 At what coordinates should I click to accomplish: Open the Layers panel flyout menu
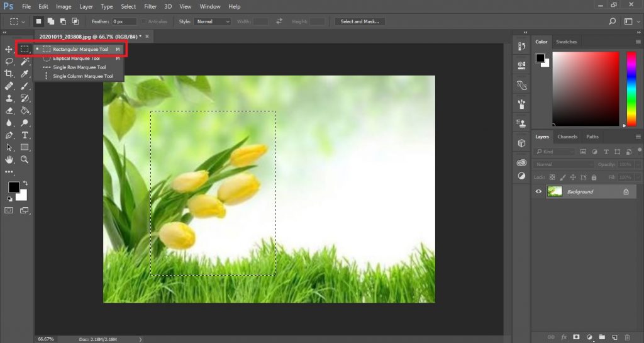[x=638, y=137]
